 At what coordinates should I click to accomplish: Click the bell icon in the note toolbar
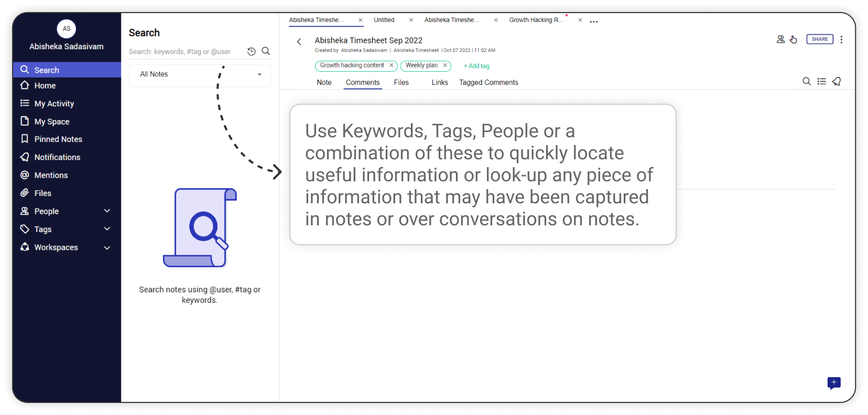837,81
